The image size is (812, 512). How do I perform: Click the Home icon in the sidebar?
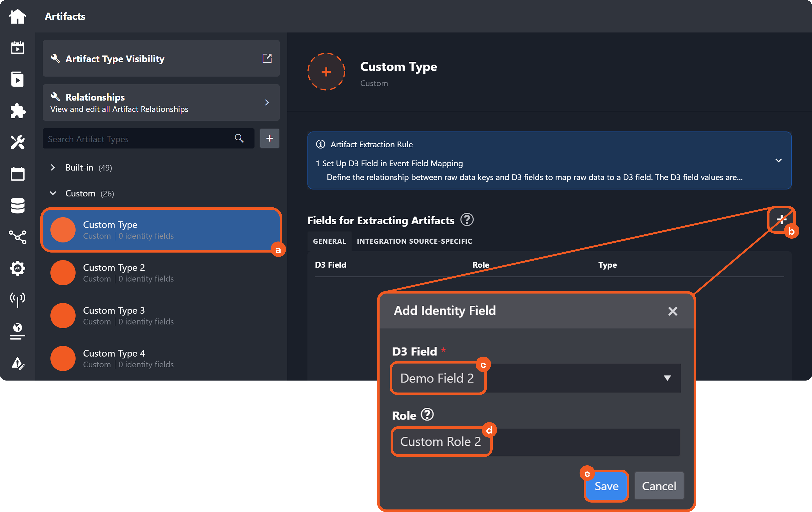17,16
